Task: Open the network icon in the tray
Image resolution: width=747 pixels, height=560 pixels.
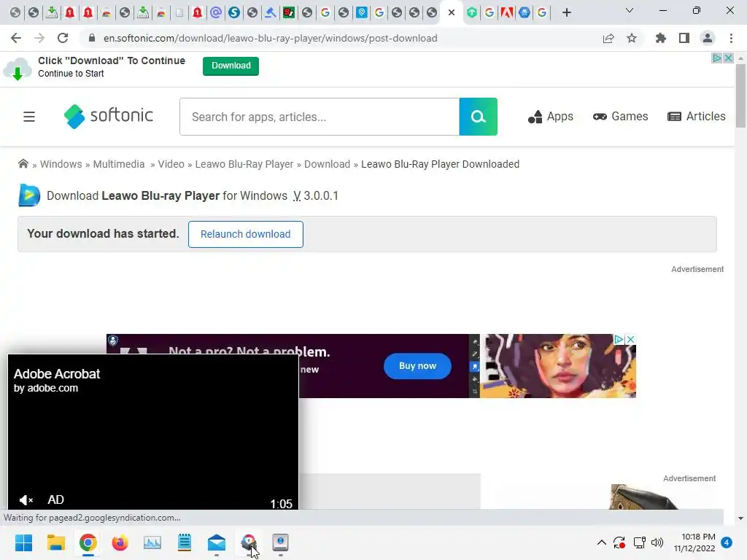Action: point(639,542)
